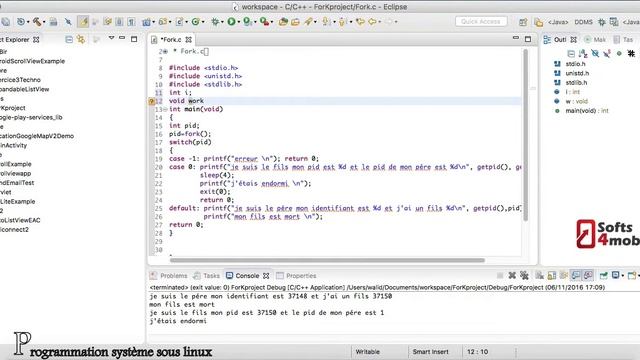
Task: Go to Next Annotation arrow icon
Action: pos(326,22)
